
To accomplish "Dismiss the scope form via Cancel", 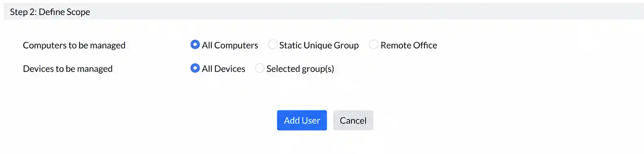I will coord(353,121).
